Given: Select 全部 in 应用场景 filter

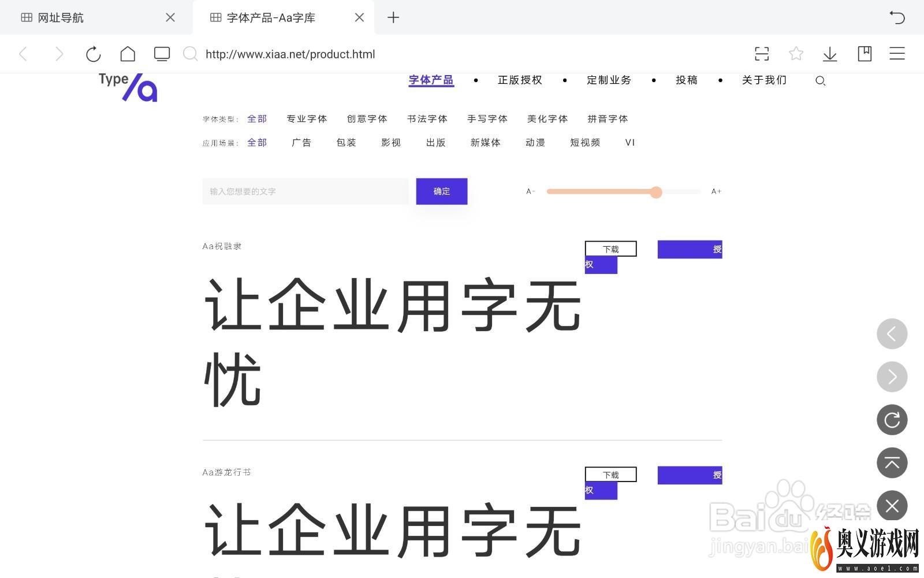Looking at the screenshot, I should (257, 142).
